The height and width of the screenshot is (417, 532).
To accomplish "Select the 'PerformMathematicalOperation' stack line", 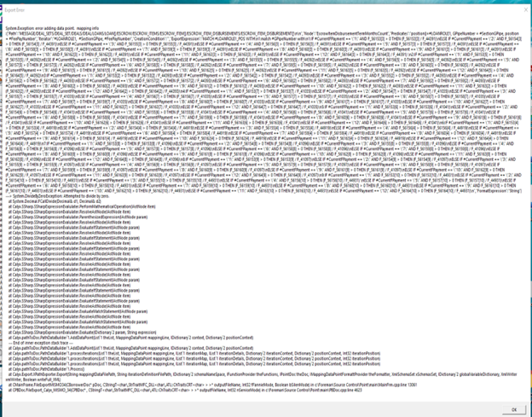I will click(x=82, y=206).
